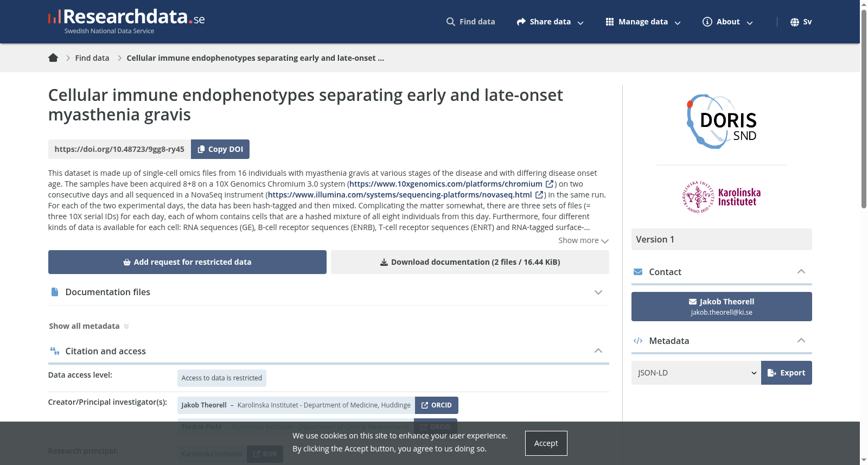The height and width of the screenshot is (465, 868).
Task: Click the Contact envelope icon
Action: coord(638,272)
